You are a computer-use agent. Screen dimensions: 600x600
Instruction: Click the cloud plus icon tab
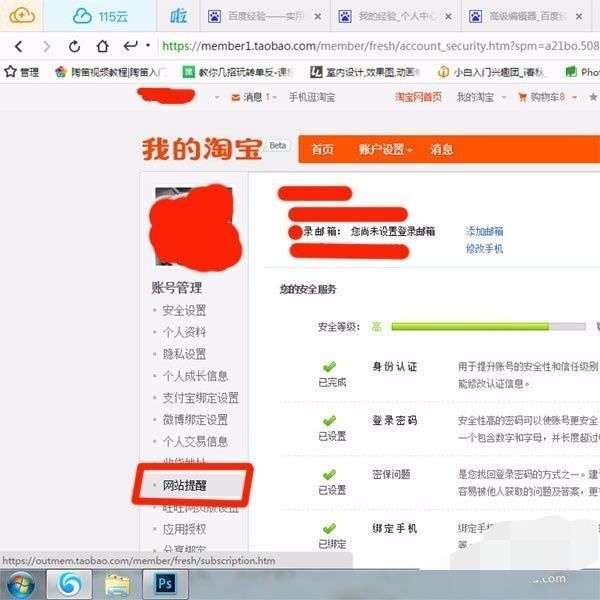point(22,16)
